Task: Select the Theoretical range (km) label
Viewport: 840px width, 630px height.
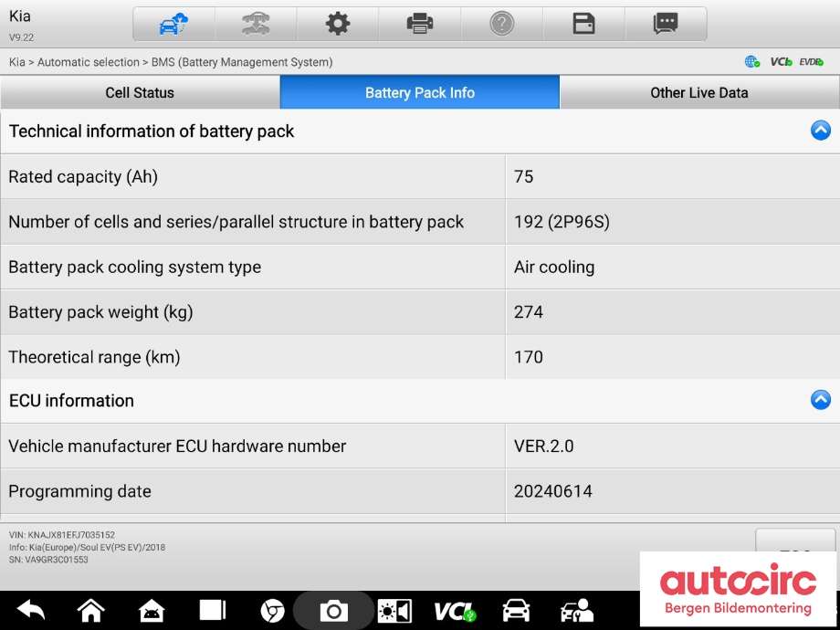Action: [94, 357]
